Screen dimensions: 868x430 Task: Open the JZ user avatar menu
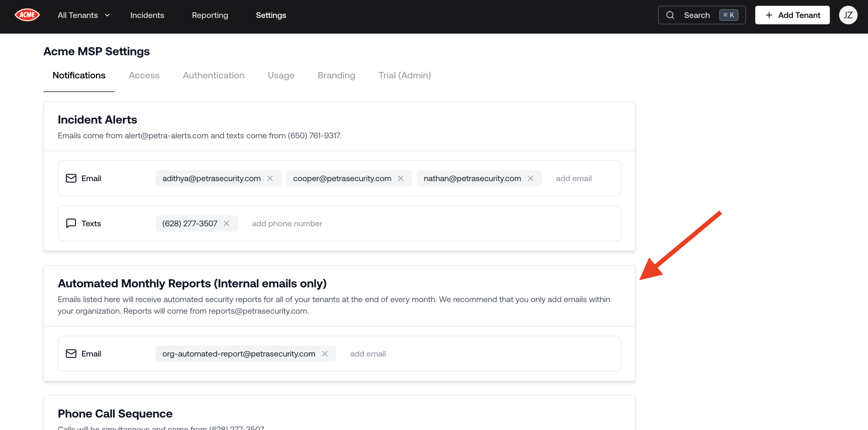tap(848, 15)
